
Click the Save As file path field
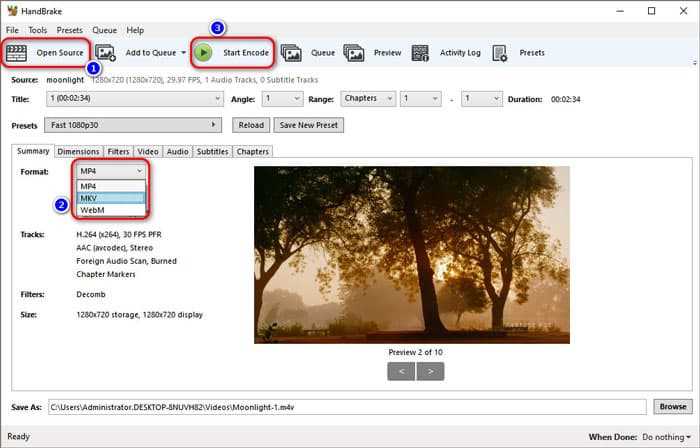coord(346,407)
